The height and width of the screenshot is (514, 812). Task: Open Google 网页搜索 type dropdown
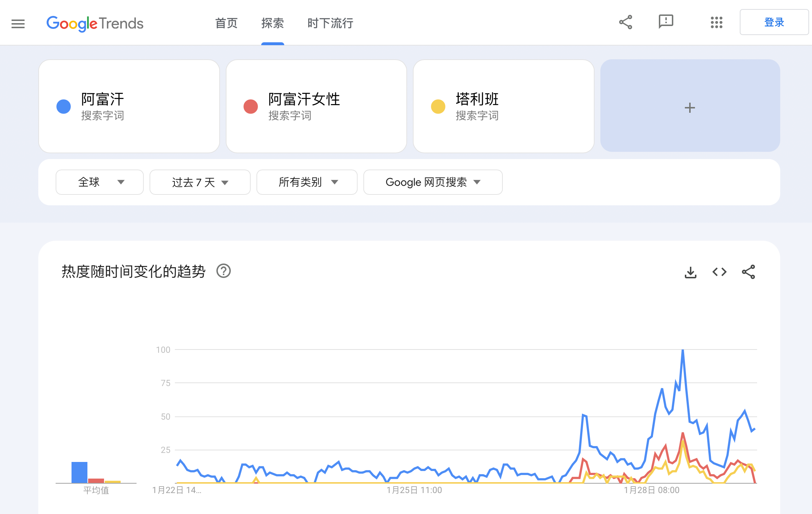click(x=432, y=182)
